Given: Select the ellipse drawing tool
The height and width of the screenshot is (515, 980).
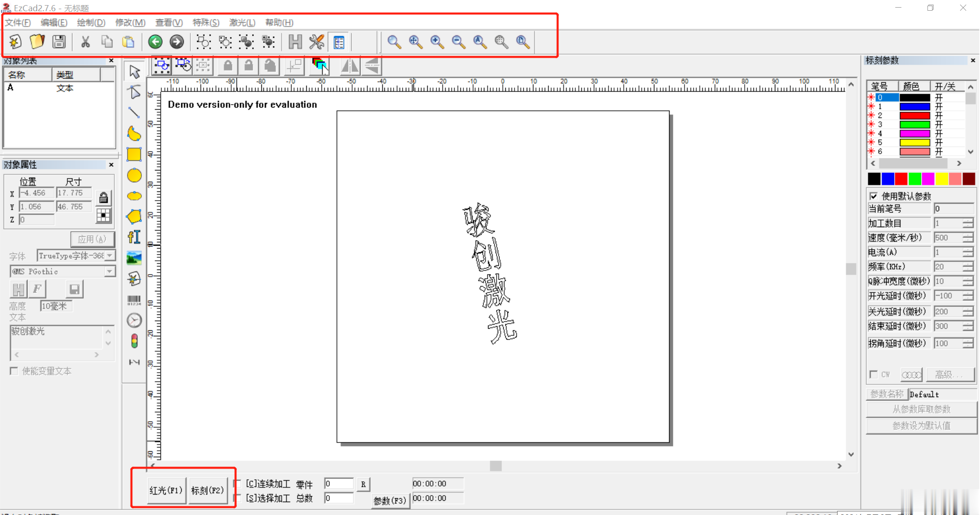Looking at the screenshot, I should click(134, 196).
